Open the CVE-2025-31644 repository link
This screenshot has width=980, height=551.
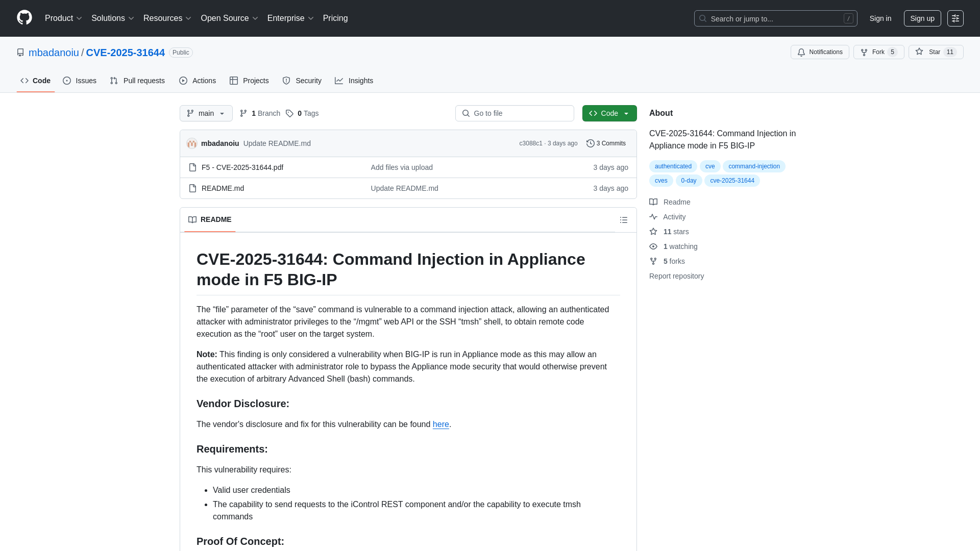(125, 53)
